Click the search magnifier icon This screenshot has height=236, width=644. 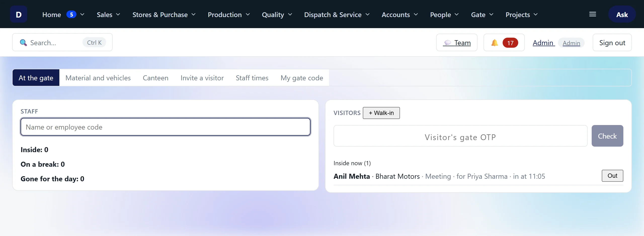(x=23, y=43)
